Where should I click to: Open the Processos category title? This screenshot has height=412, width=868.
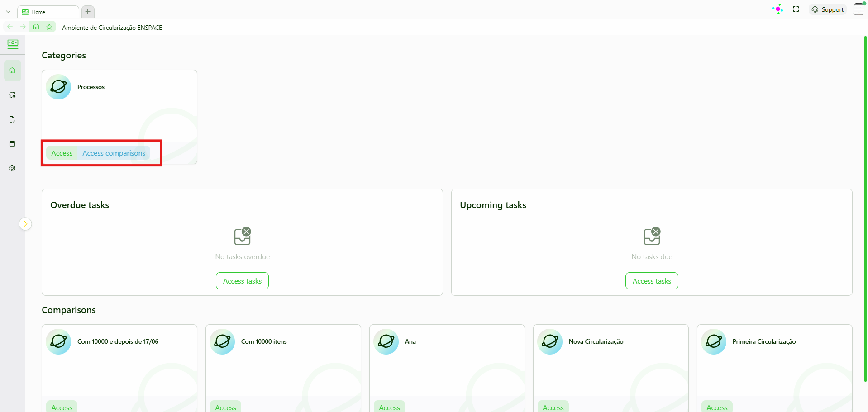point(91,87)
